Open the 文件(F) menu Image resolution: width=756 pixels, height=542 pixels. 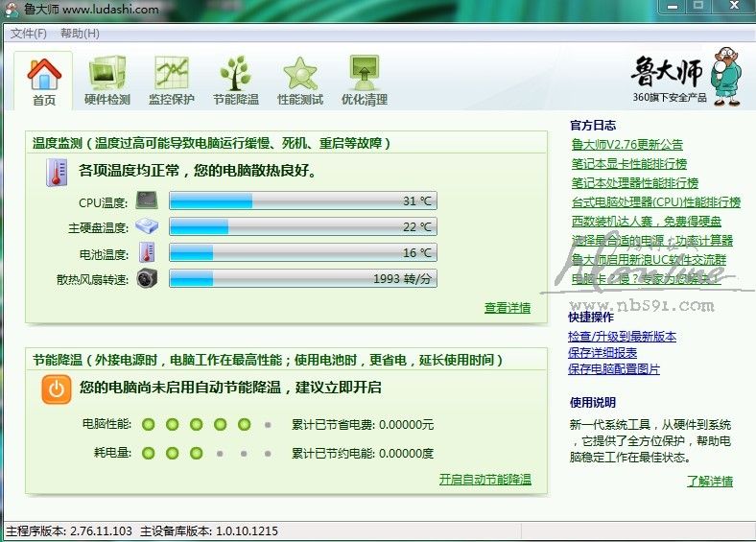(29, 34)
